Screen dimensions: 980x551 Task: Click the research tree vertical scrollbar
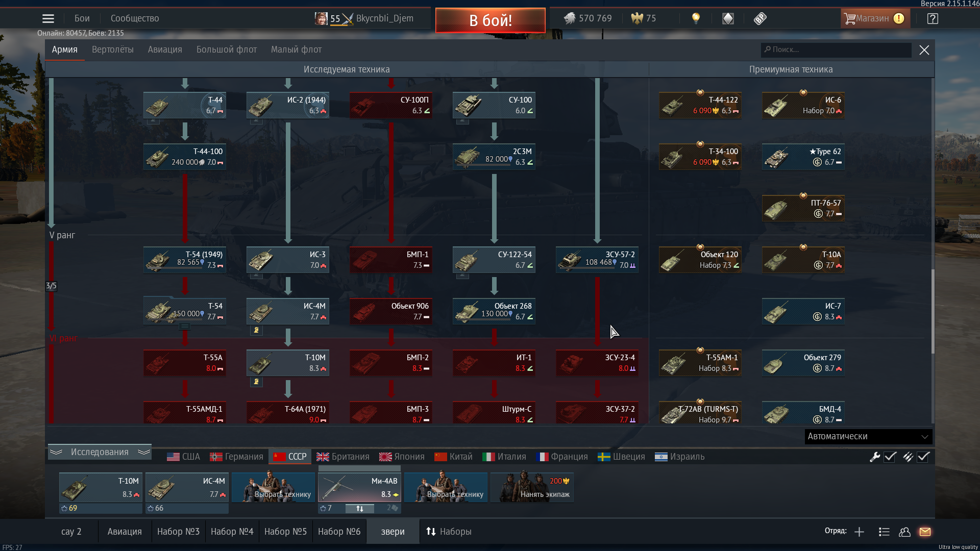click(933, 311)
